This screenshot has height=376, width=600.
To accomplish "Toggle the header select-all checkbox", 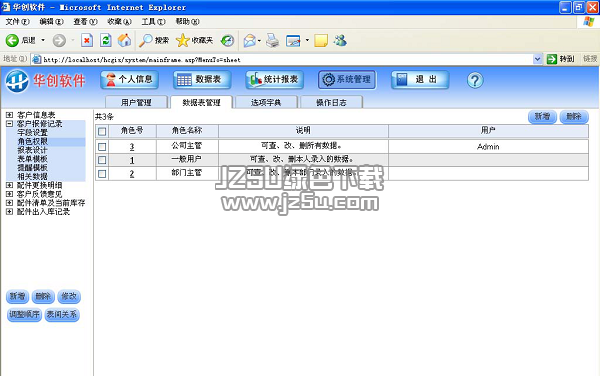I will pyautogui.click(x=102, y=132).
